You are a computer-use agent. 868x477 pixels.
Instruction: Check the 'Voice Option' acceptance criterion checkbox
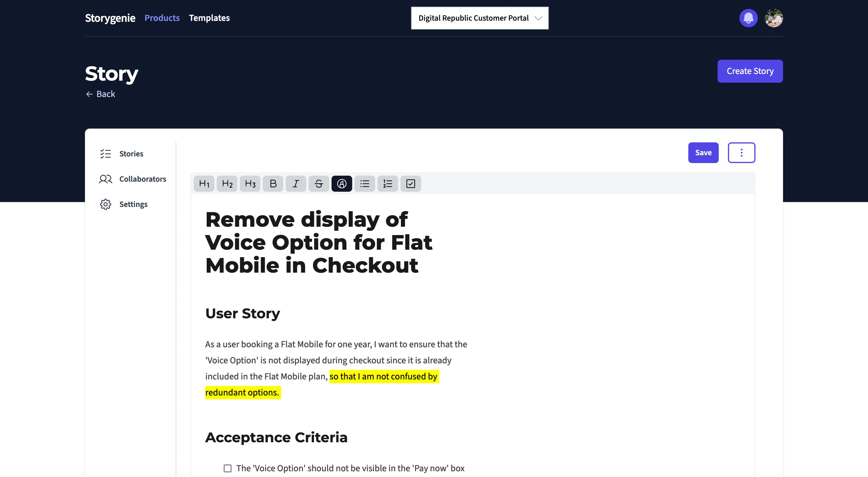[227, 468]
